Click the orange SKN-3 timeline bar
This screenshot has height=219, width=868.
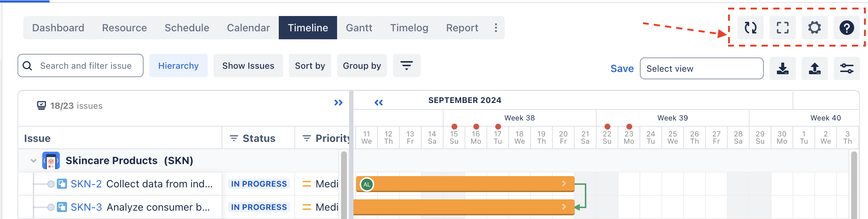coord(464,207)
